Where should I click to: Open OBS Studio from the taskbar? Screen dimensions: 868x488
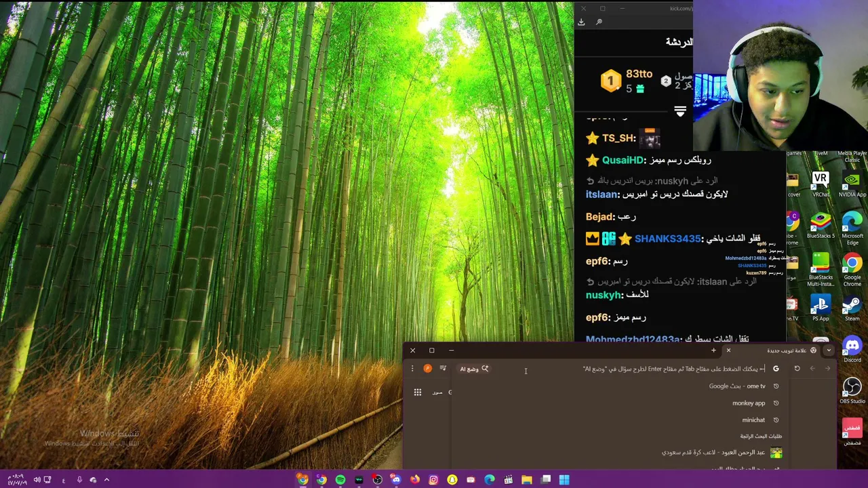tap(378, 480)
